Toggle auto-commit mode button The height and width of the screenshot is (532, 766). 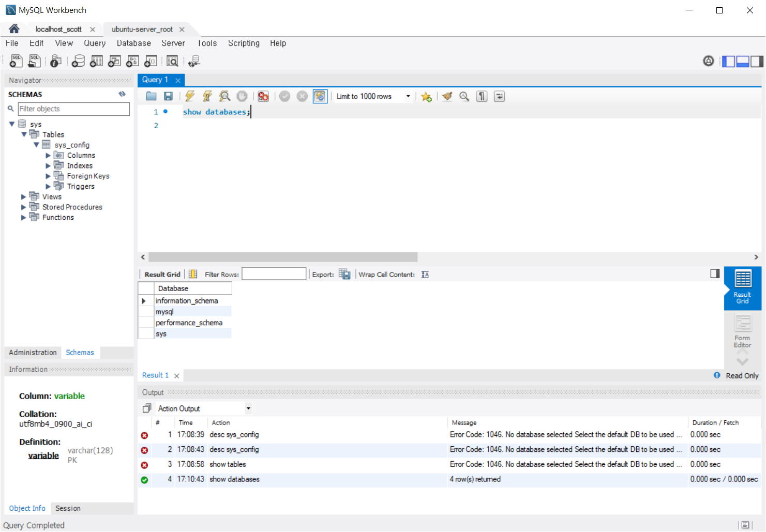(320, 96)
